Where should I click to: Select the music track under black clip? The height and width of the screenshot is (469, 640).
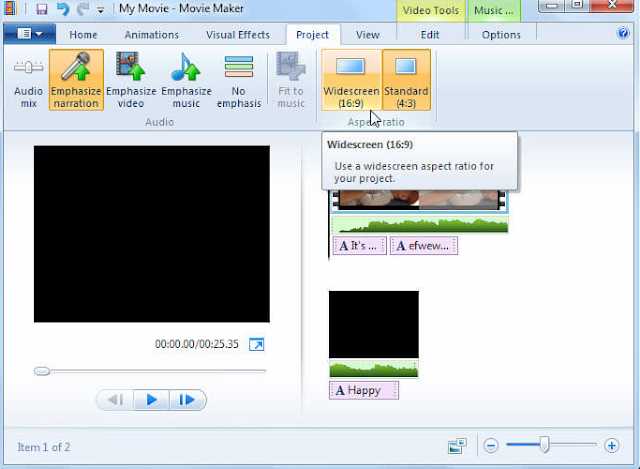pos(374,369)
